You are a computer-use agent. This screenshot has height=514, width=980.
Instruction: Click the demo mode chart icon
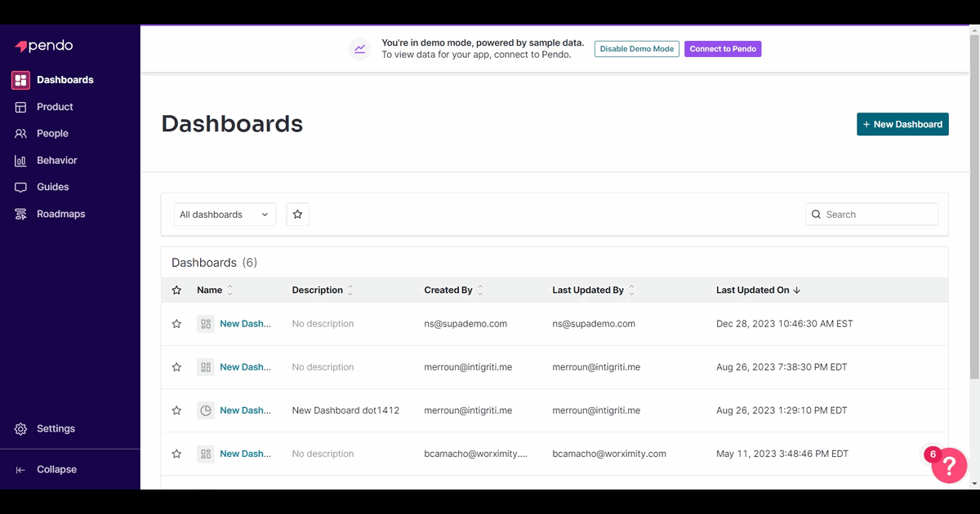pos(359,49)
